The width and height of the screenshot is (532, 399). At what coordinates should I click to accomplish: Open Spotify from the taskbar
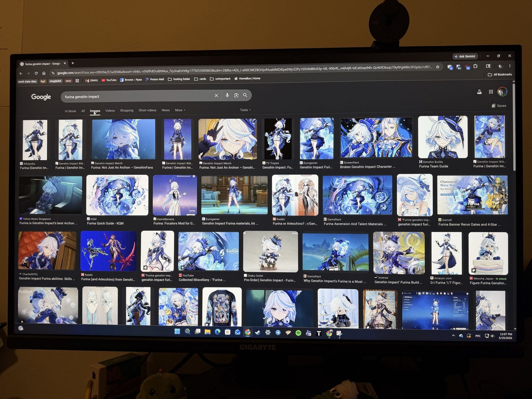(x=298, y=333)
